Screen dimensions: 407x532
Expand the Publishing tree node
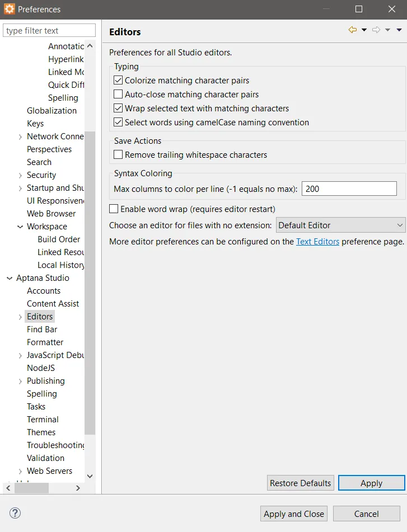tap(20, 382)
